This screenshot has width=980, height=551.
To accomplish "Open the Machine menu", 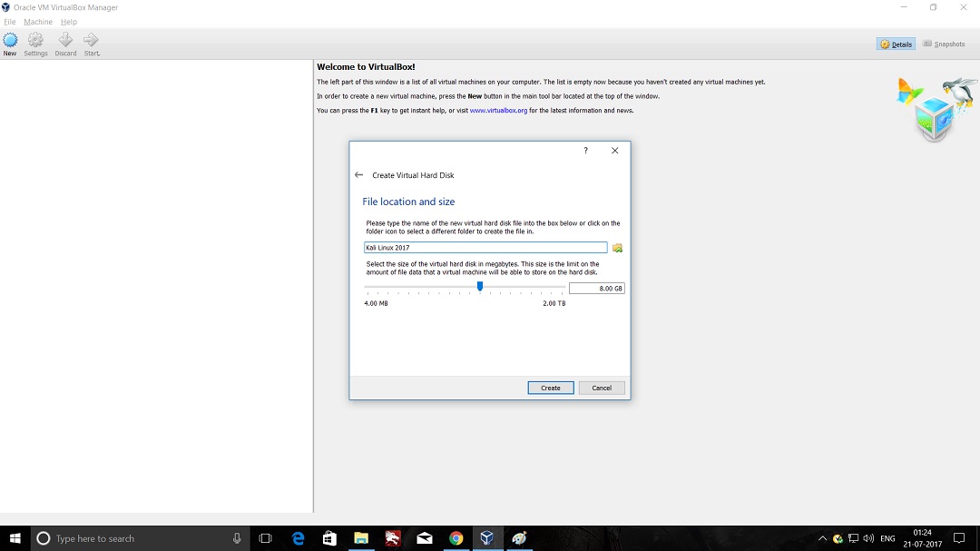I will click(38, 22).
